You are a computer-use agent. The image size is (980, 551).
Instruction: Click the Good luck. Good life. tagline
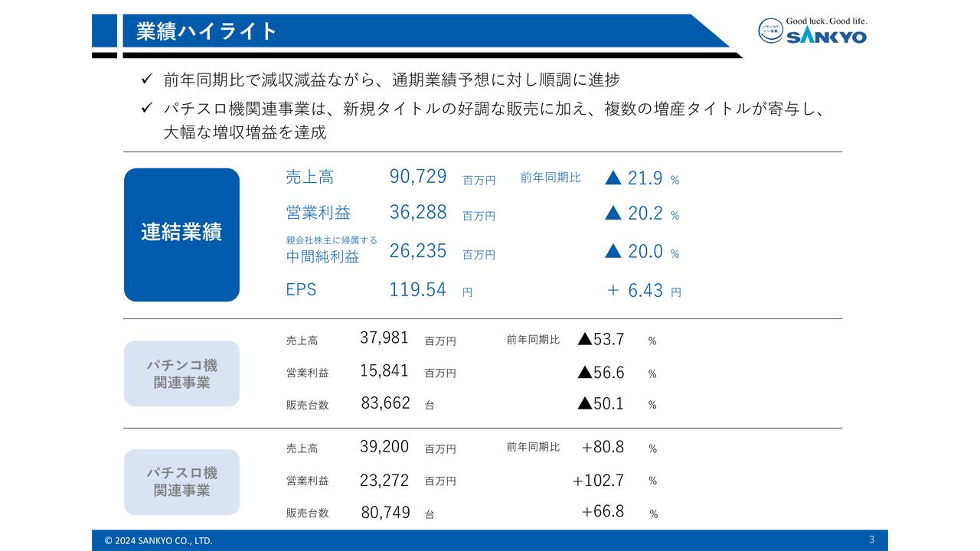pos(827,21)
